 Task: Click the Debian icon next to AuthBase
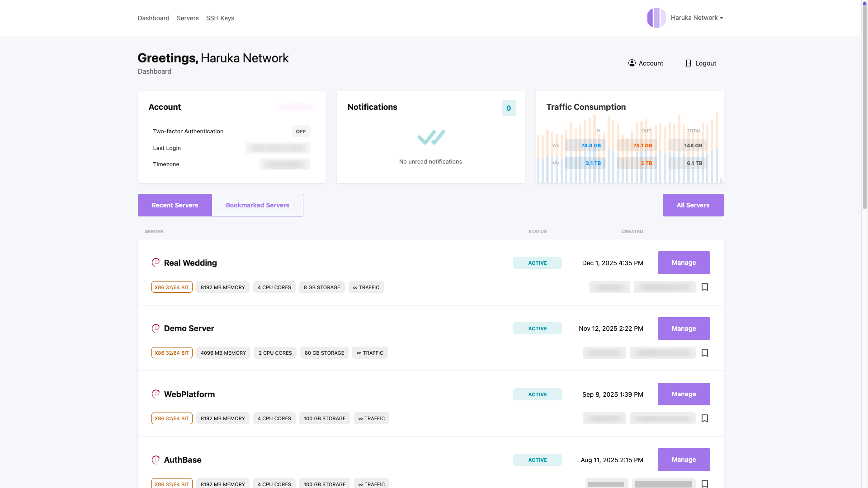click(x=156, y=460)
